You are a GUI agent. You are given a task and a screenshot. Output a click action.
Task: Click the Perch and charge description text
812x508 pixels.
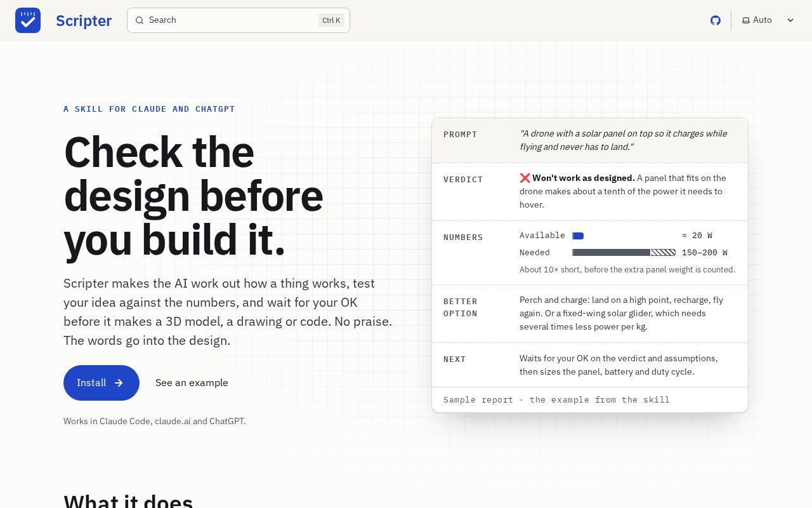pyautogui.click(x=622, y=313)
